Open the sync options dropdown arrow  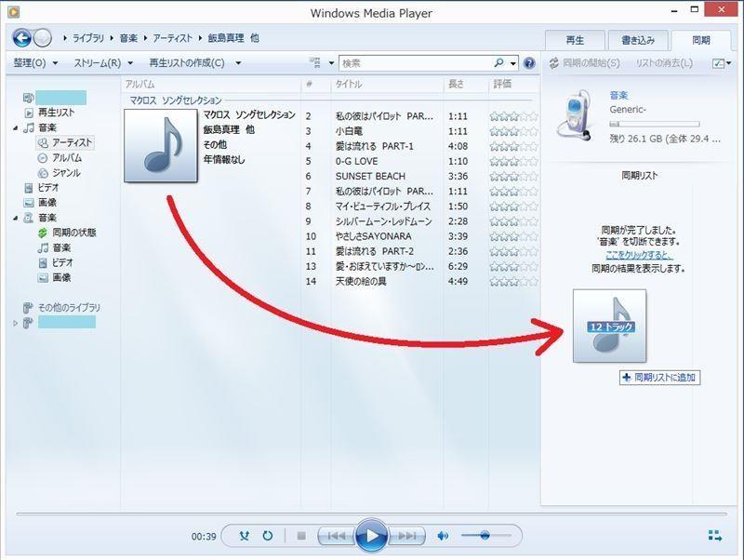click(729, 63)
